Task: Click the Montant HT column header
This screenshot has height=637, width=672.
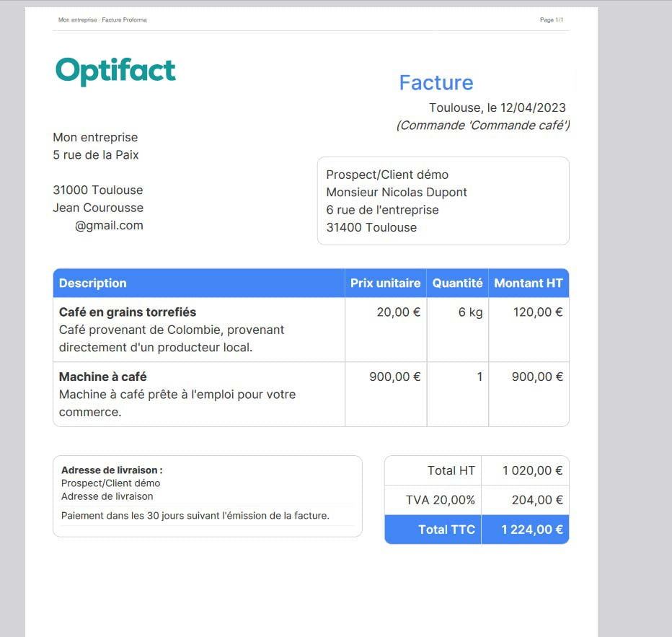Action: tap(528, 284)
